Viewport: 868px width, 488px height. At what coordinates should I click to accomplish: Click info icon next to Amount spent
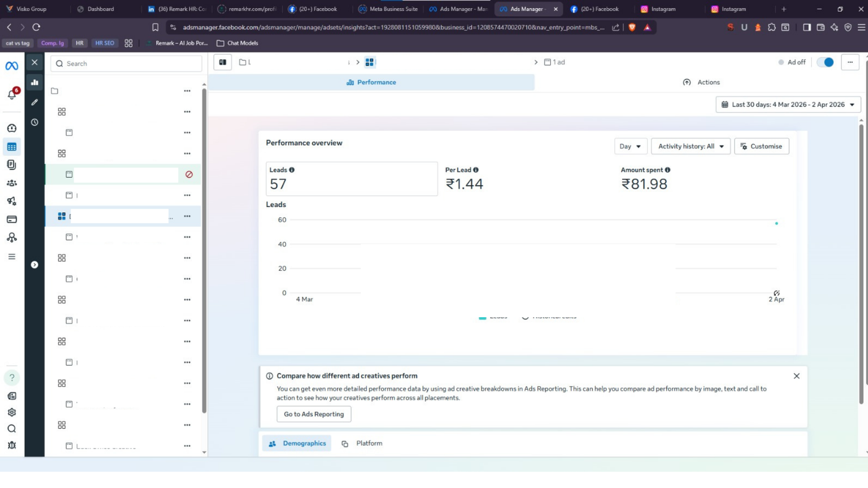[668, 170]
